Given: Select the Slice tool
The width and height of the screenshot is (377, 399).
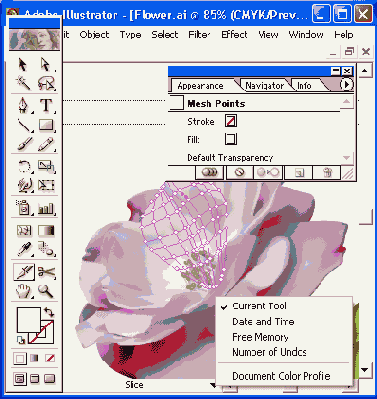Looking at the screenshot, I should coord(24,272).
